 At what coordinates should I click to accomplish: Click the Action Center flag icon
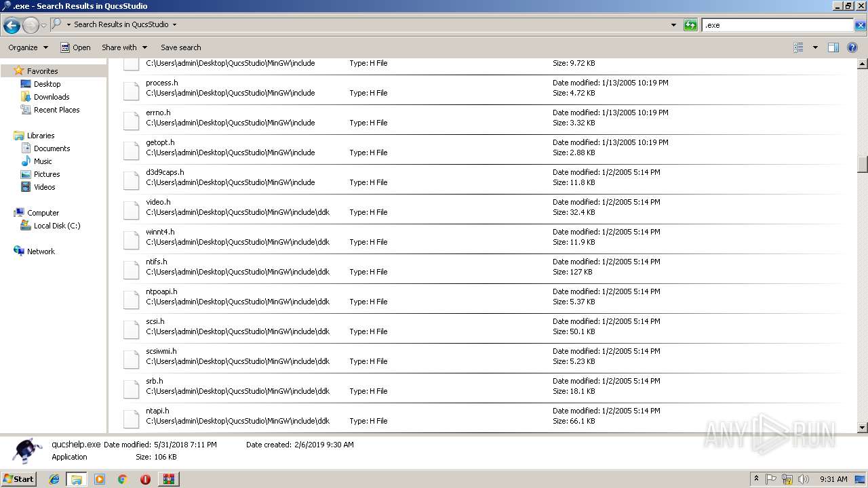click(771, 479)
